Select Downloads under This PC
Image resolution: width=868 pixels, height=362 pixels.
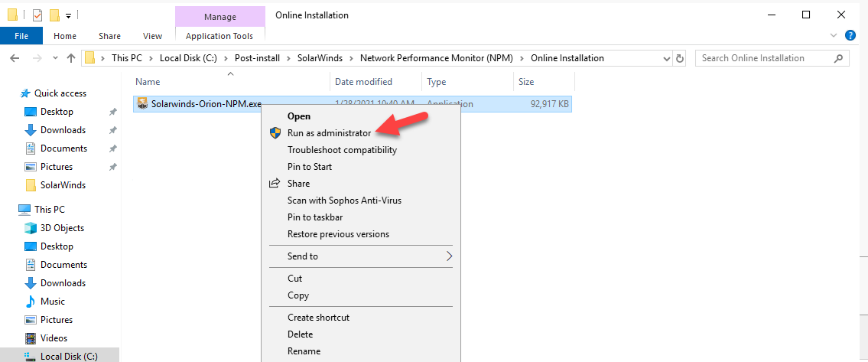point(63,282)
